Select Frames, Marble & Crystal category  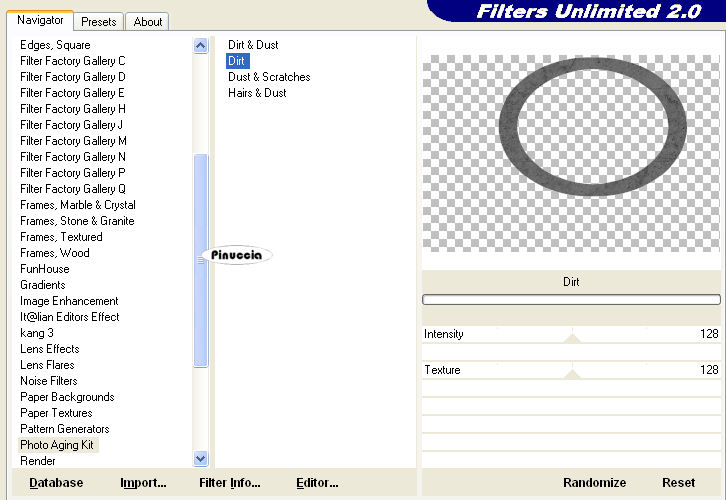[x=78, y=205]
